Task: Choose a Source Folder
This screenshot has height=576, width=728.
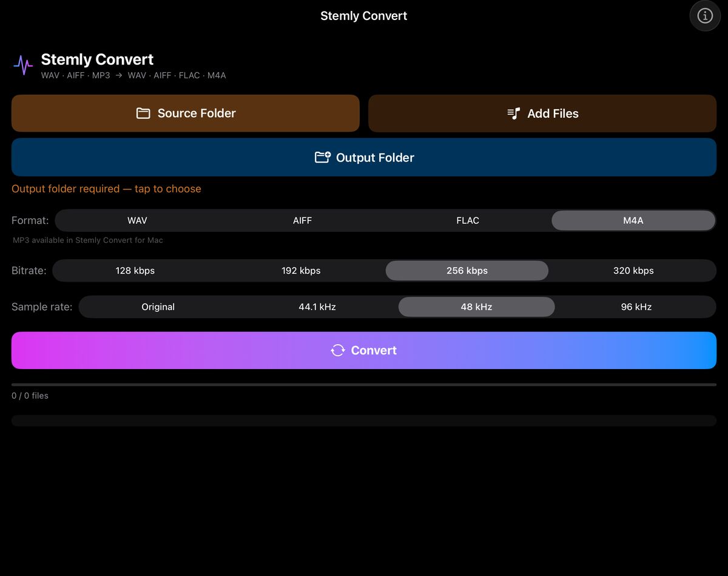Action: pyautogui.click(x=186, y=113)
